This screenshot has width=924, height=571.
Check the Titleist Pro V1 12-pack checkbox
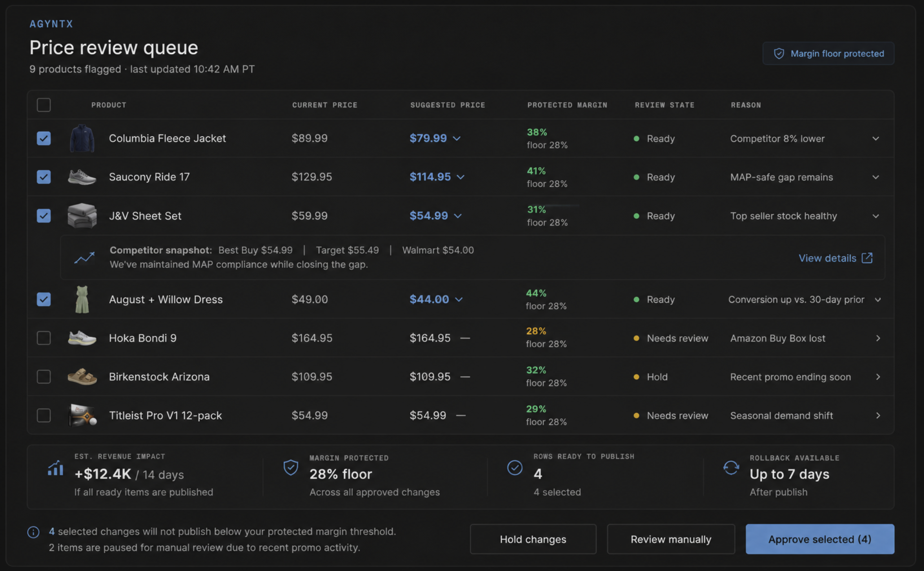tap(44, 415)
